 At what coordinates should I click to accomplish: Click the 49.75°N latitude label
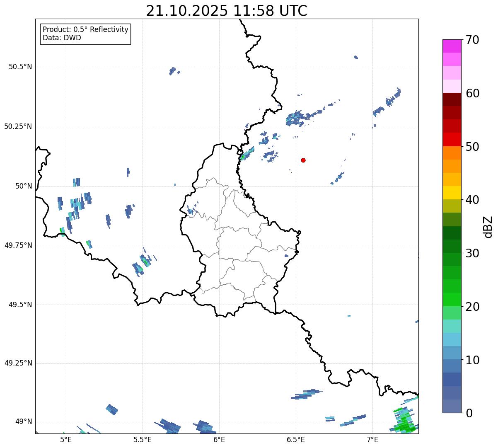18,245
